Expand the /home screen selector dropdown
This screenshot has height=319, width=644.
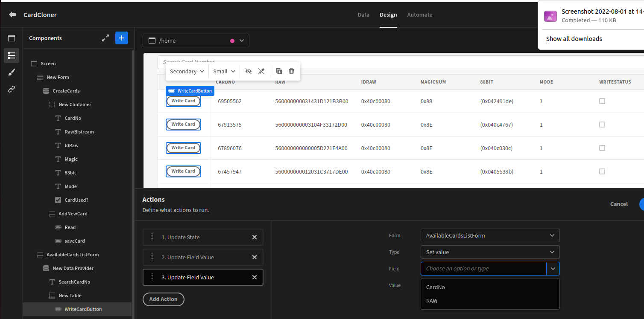[x=242, y=40]
